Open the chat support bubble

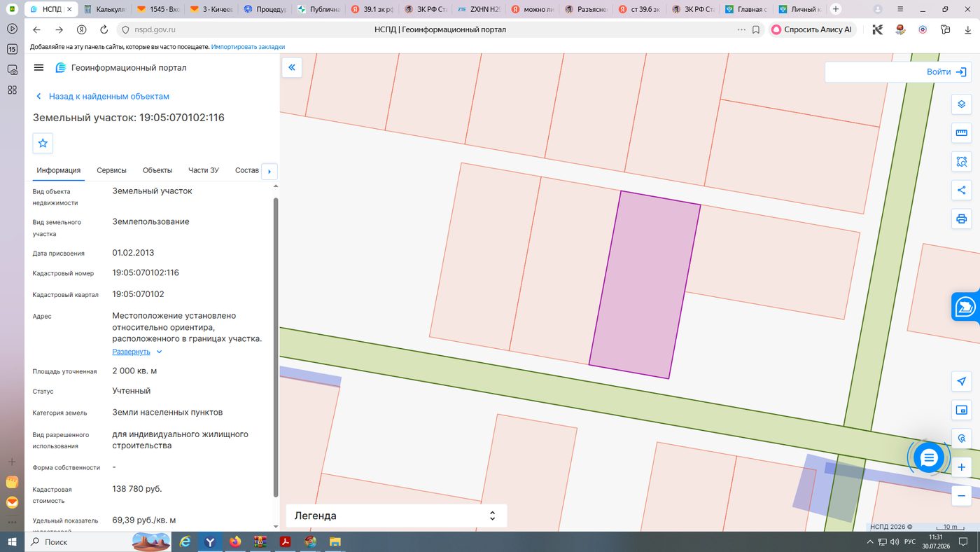click(x=929, y=458)
